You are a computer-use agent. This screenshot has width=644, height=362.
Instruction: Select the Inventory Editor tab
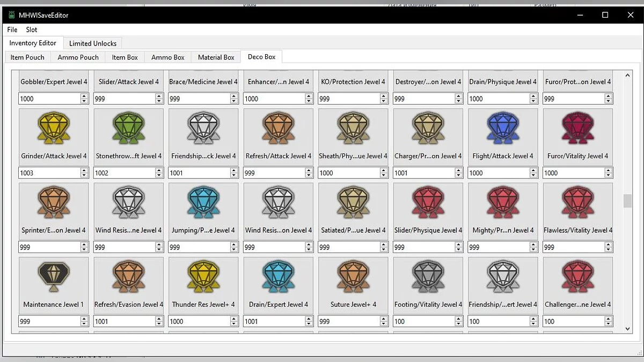point(33,43)
